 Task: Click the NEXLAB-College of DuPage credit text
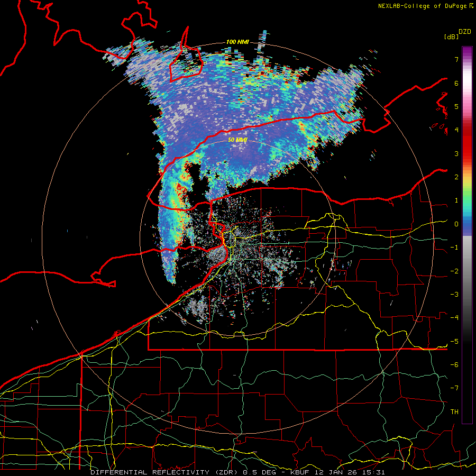pos(422,6)
